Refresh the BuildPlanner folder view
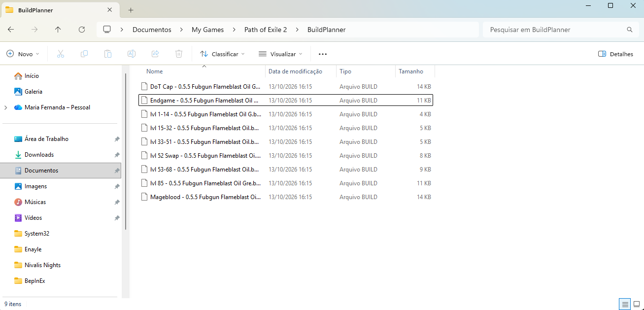Screen dimensions: 644x310 (x=82, y=30)
